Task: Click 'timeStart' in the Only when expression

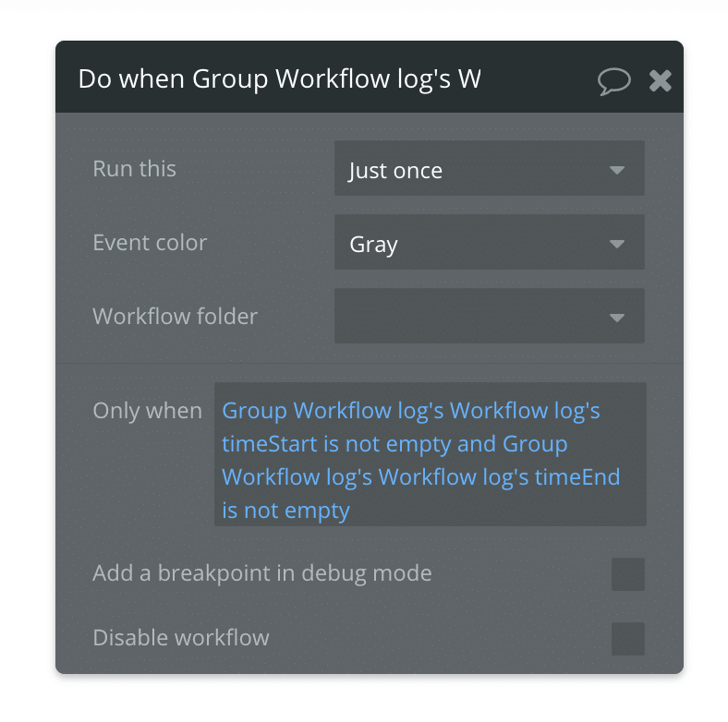Action: click(x=269, y=444)
